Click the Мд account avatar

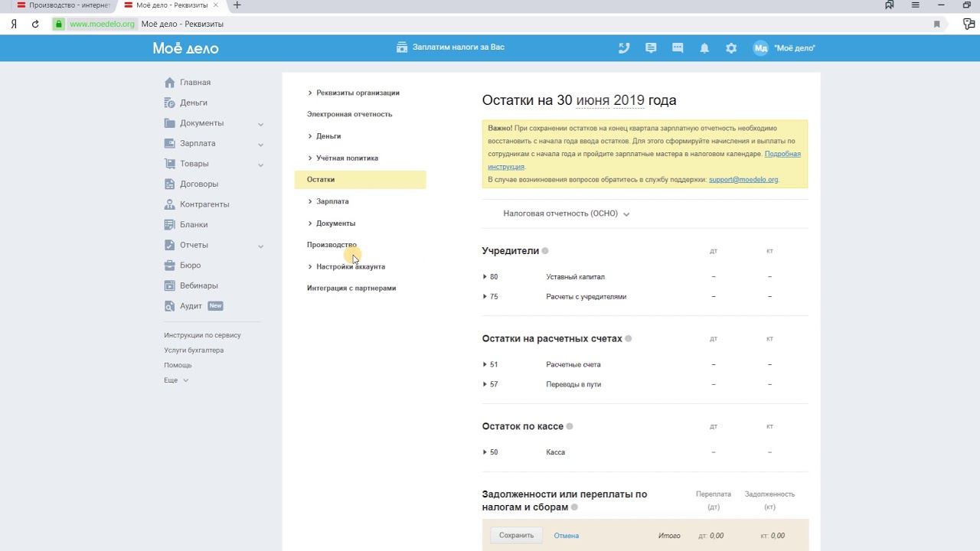pyautogui.click(x=760, y=48)
